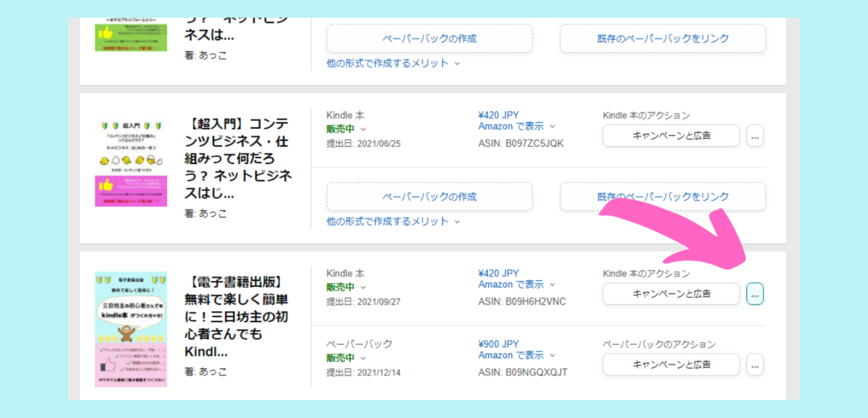Click ペーパーバックの作成 in the topmost book card
The height and width of the screenshot is (418, 868).
click(430, 38)
